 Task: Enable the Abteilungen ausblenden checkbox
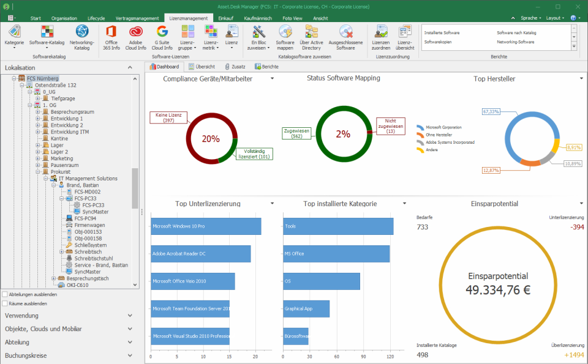(5, 295)
